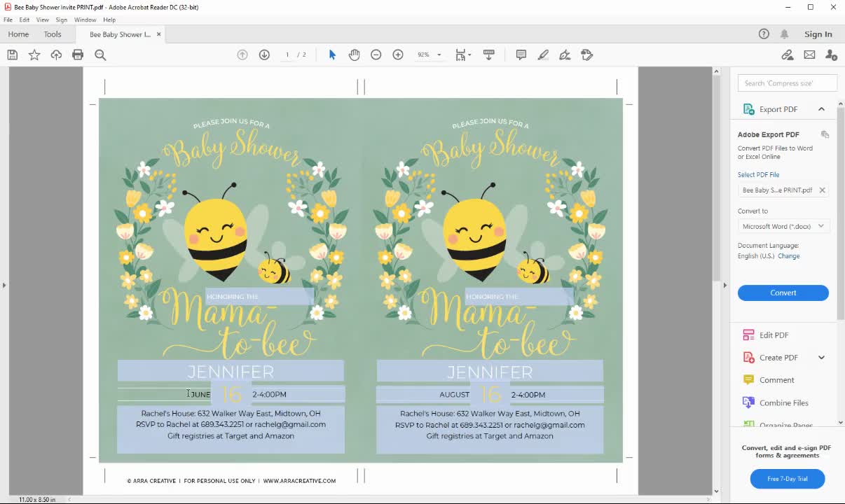845x504 pixels.
Task: Expand the left navigation pane arrow
Action: 4,285
